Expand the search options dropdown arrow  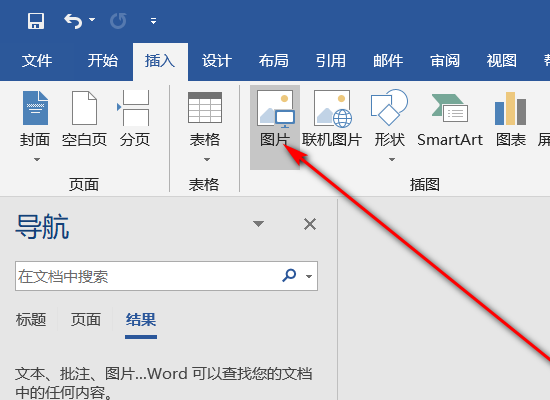click(x=309, y=276)
